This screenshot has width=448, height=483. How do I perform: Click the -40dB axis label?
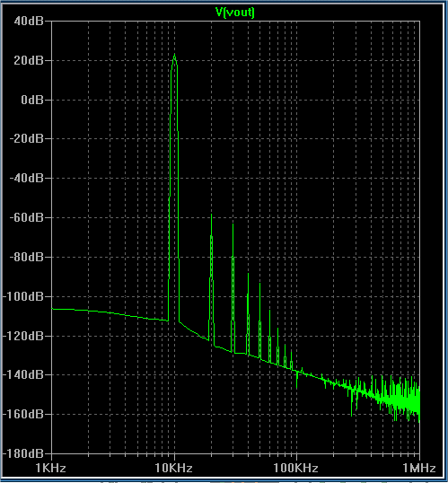[27, 178]
